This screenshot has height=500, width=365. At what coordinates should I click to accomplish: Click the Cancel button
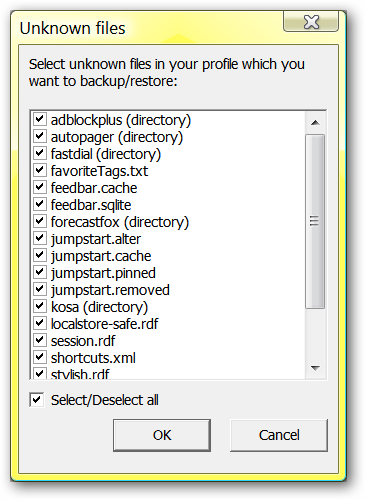pos(279,435)
